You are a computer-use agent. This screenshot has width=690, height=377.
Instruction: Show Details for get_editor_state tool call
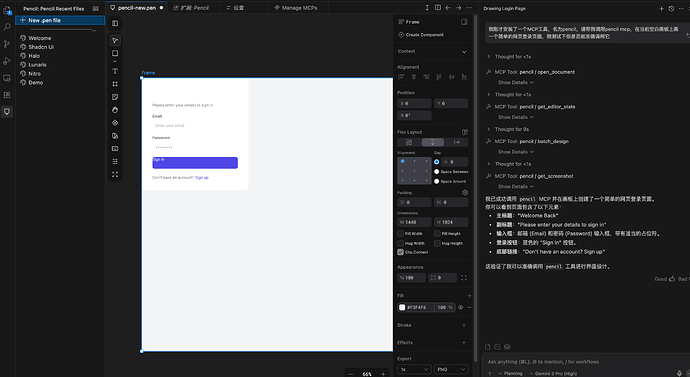[x=516, y=117]
